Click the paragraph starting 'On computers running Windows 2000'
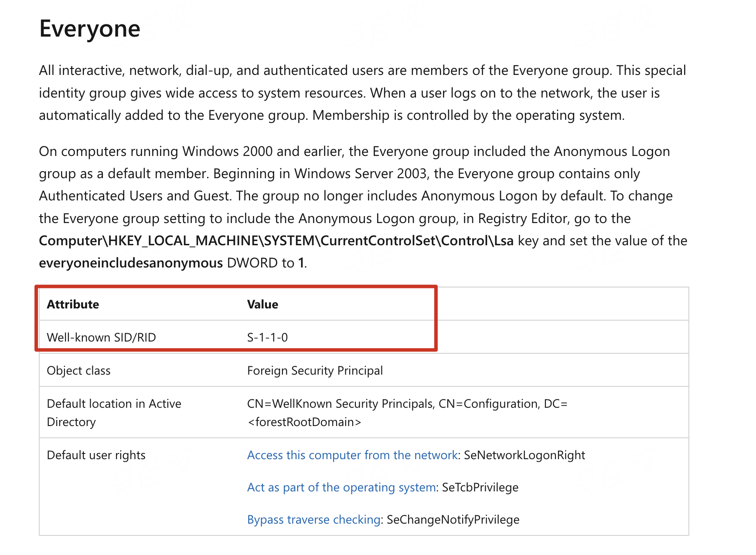This screenshot has height=555, width=756. (x=363, y=207)
